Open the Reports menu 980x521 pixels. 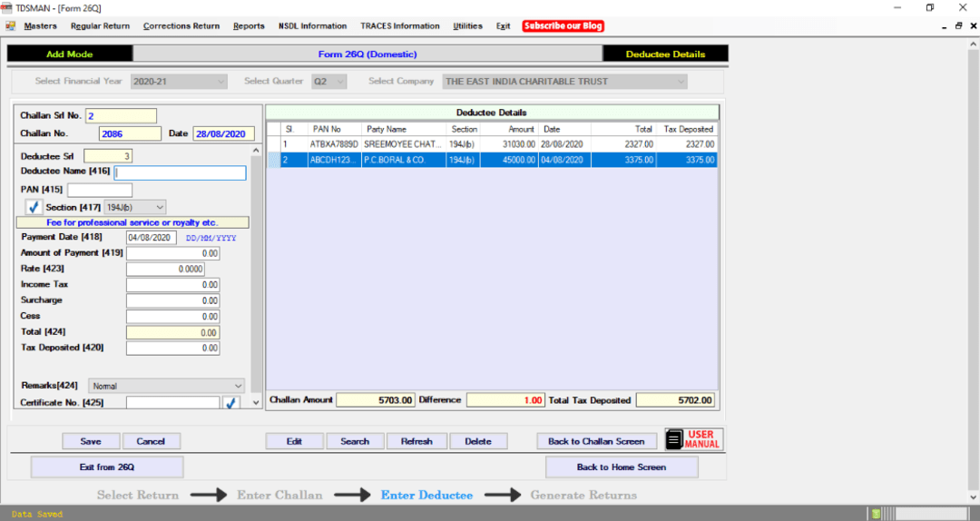coord(249,25)
